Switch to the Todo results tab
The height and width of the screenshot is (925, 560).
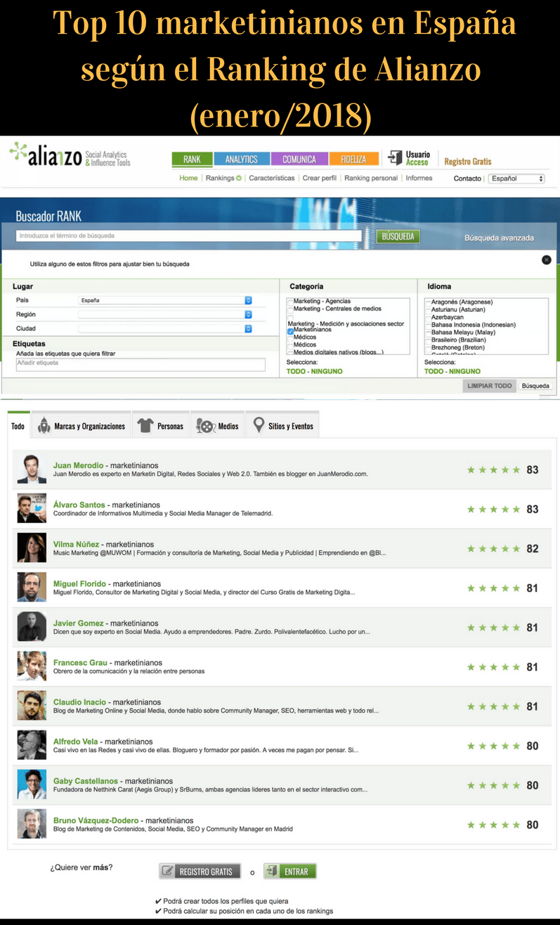18,426
